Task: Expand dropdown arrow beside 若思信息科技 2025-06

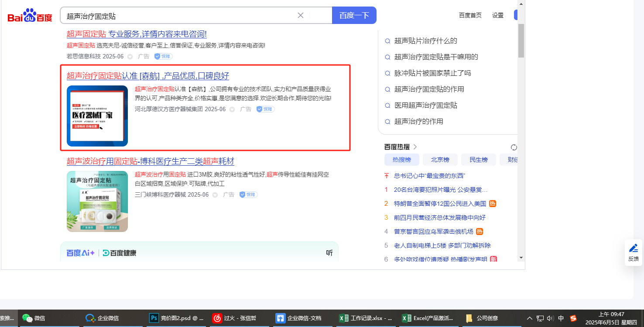Action: pos(130,57)
